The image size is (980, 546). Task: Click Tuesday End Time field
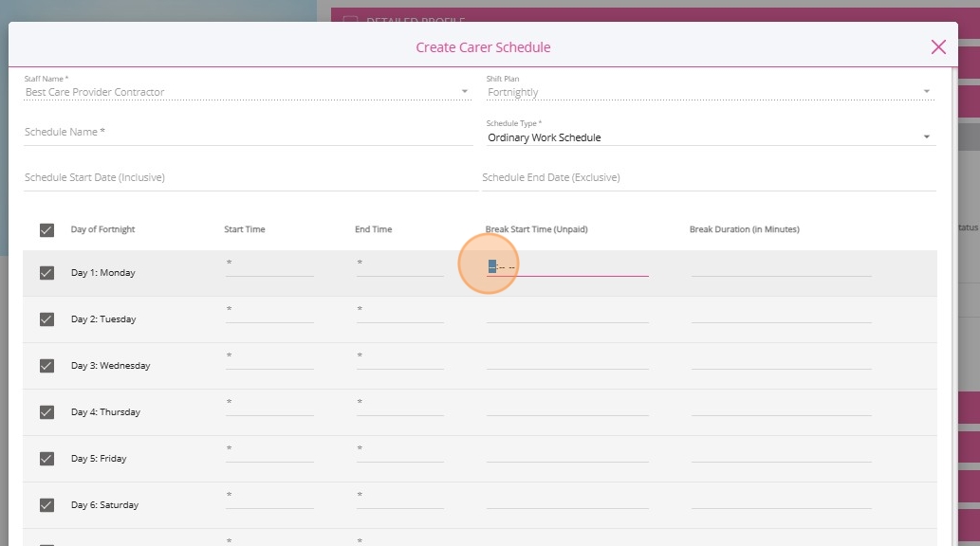[x=400, y=314]
